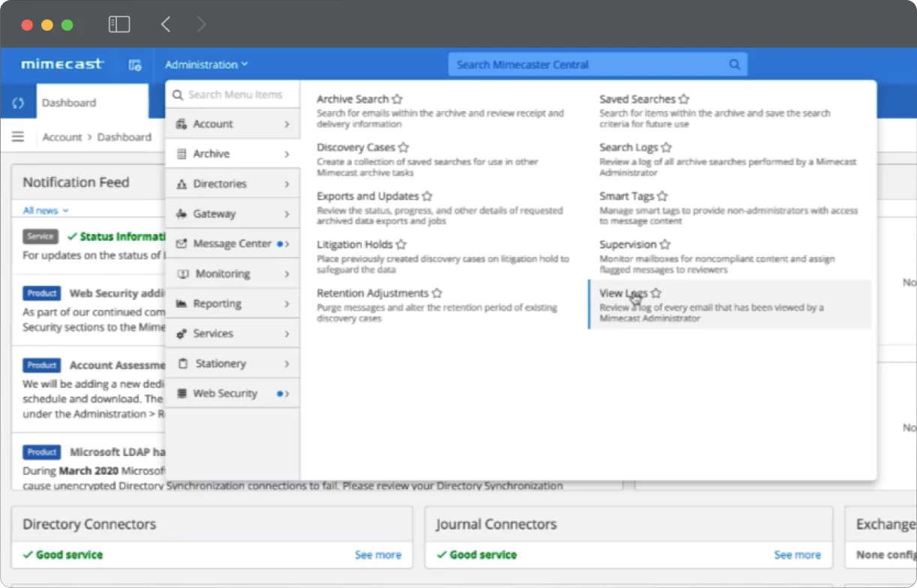This screenshot has height=588, width=917.
Task: Click the Stationery clipboard icon
Action: (x=182, y=364)
